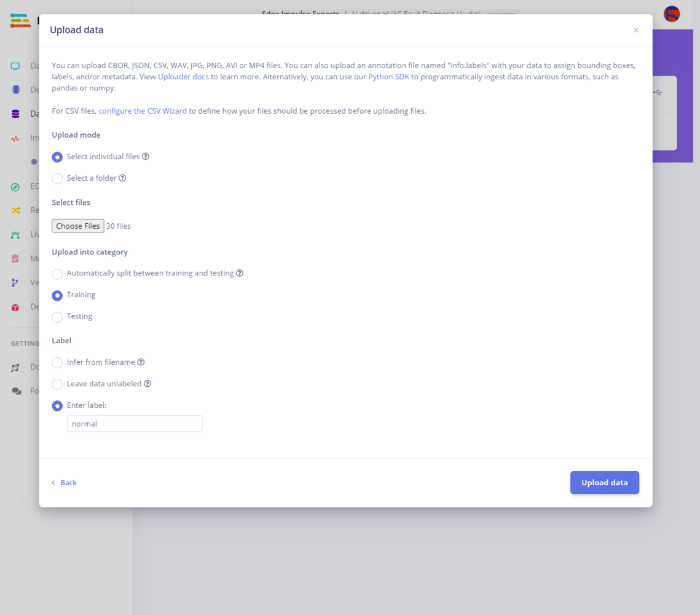Click the impulse design pulse sidebar icon
Screen dimensions: 700x615
(15, 138)
